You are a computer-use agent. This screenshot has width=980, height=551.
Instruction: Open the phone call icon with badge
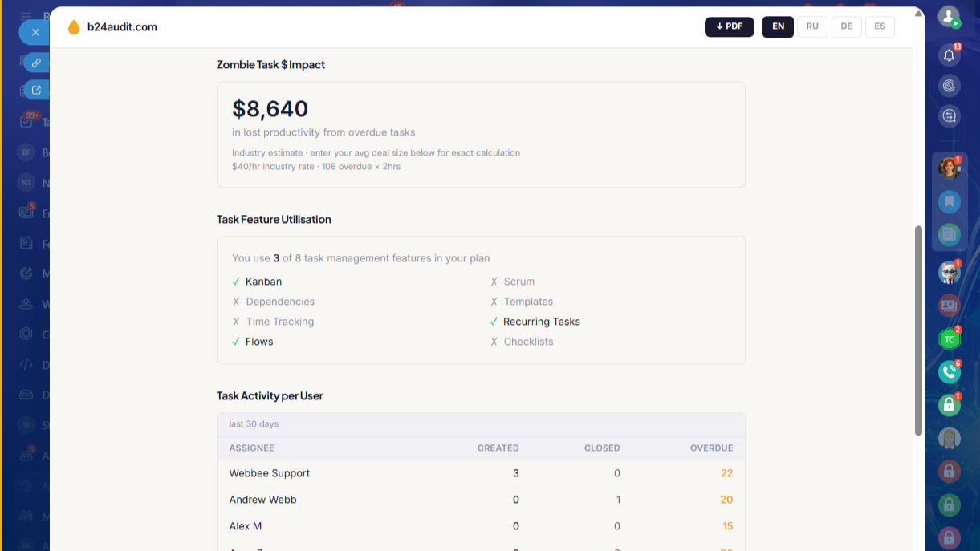coord(949,371)
